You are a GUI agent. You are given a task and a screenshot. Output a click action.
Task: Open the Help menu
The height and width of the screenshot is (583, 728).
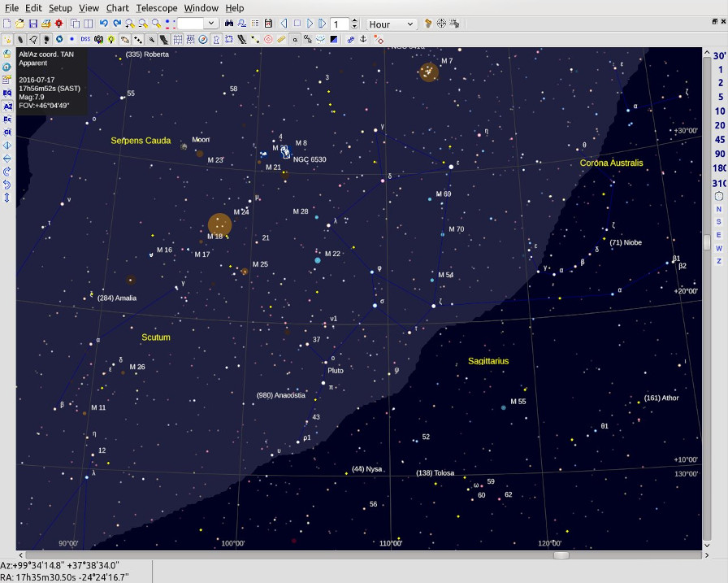click(x=235, y=8)
